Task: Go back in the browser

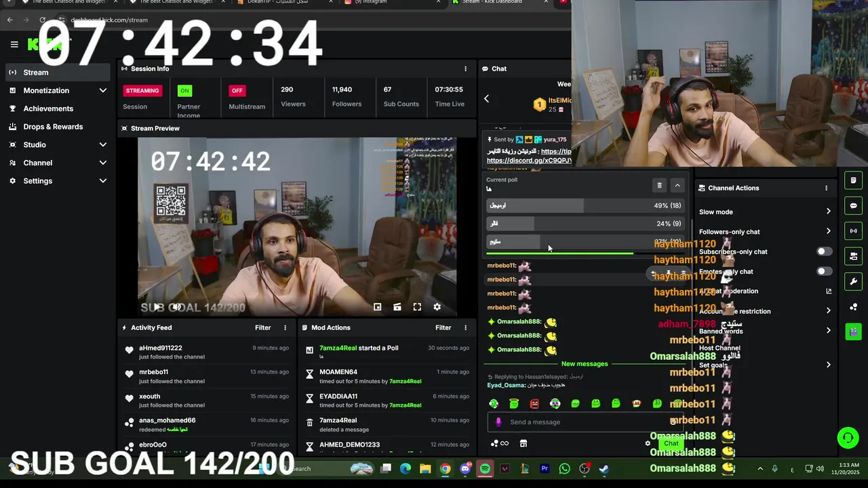Action: [9, 20]
